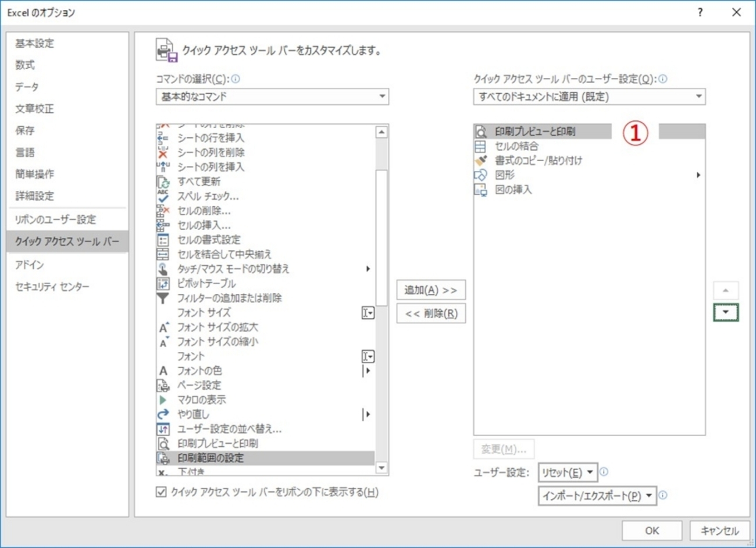Click the セルを結合して中央揃え icon
This screenshot has width=756, height=548.
(163, 254)
